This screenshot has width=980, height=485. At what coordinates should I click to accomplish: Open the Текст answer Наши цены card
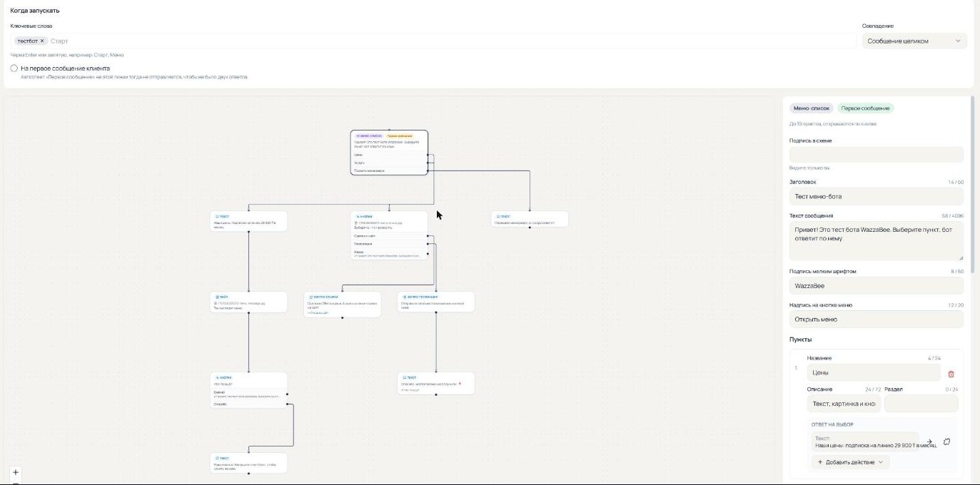pos(865,441)
